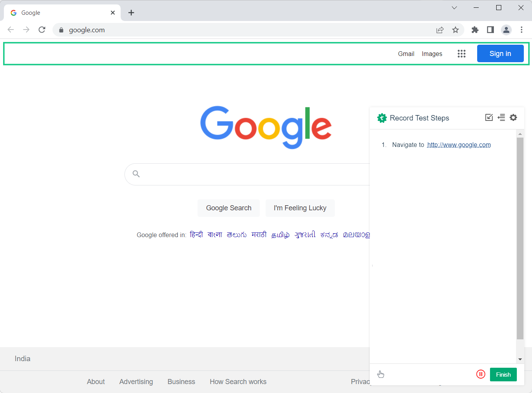Open Record Test Steps settings gear
Image resolution: width=532 pixels, height=393 pixels.
[513, 117]
